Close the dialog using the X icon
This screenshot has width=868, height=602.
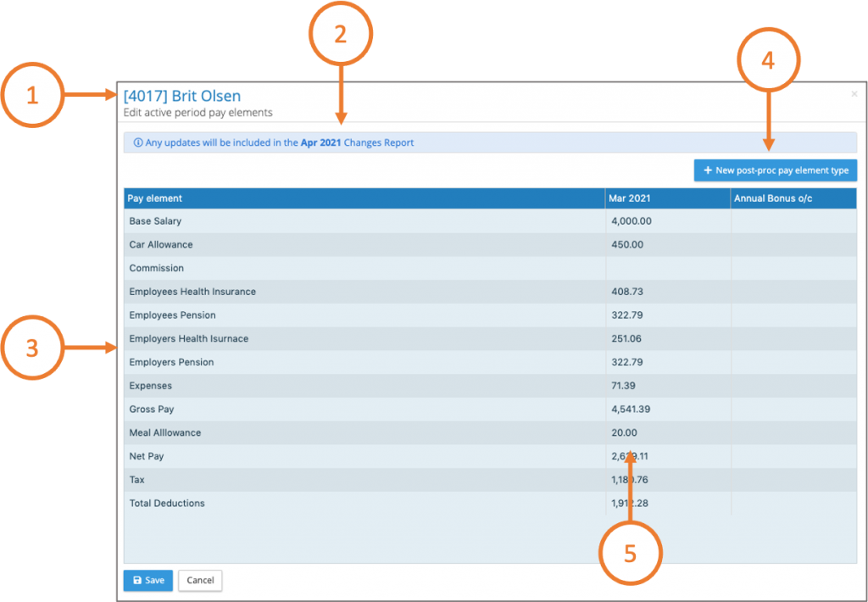(x=854, y=94)
